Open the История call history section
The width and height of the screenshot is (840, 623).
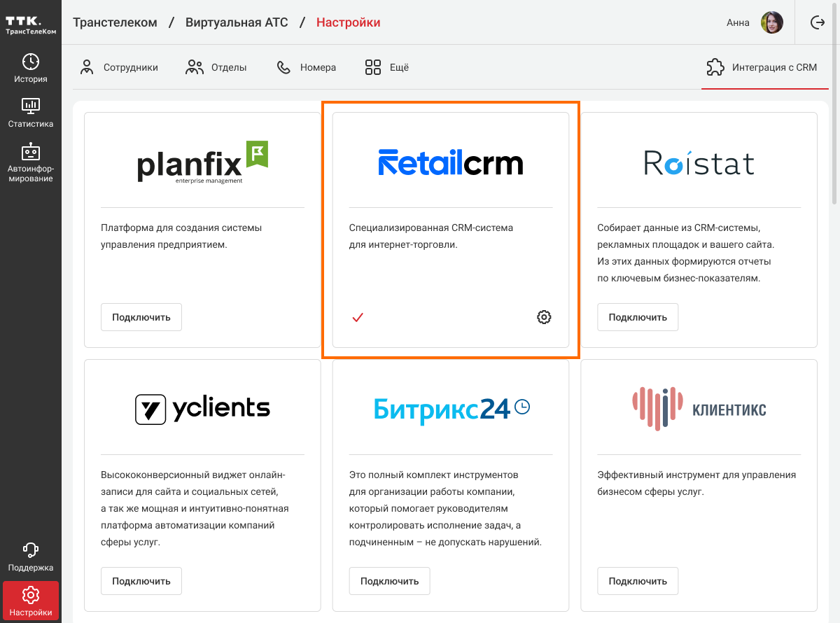pos(31,69)
